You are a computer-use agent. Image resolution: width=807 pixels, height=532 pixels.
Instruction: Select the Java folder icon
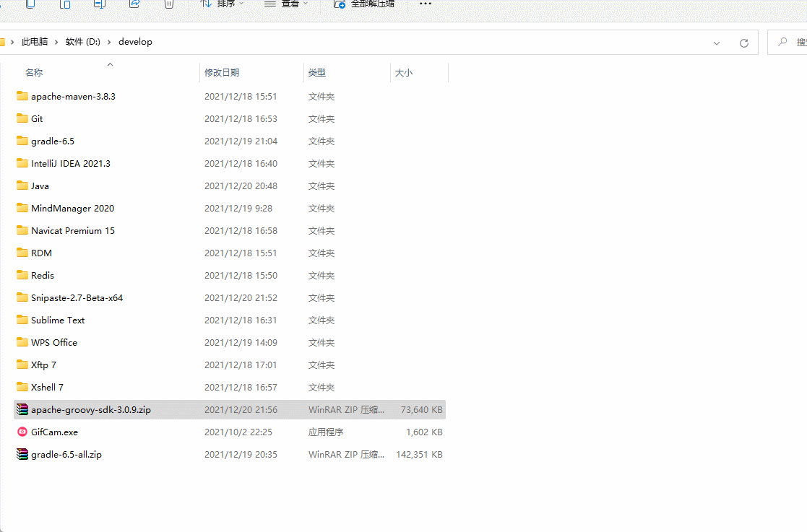22,186
